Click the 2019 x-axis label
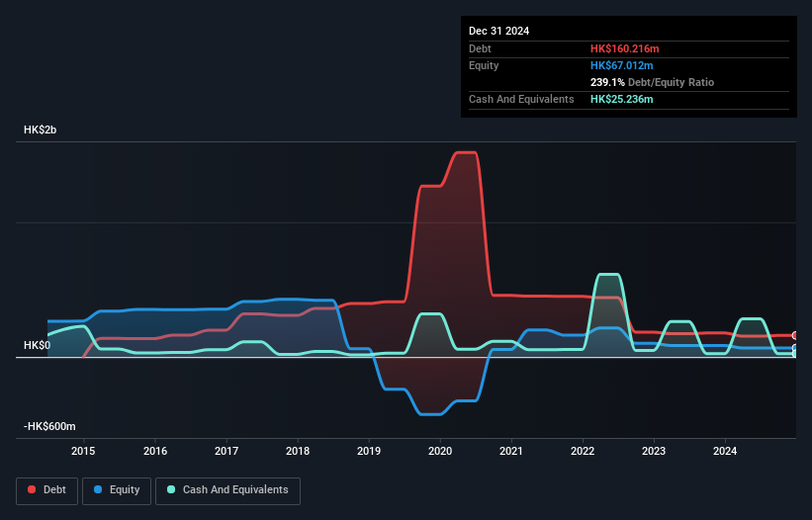The width and height of the screenshot is (812, 520). click(369, 451)
